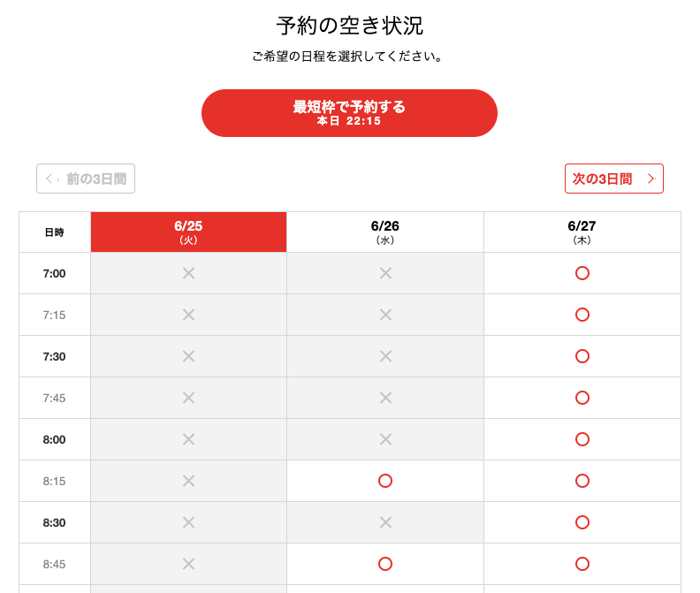Viewport: 700px width, 593px height.
Task: Choose the 6/27 circle at 8:45
Action: point(582,564)
